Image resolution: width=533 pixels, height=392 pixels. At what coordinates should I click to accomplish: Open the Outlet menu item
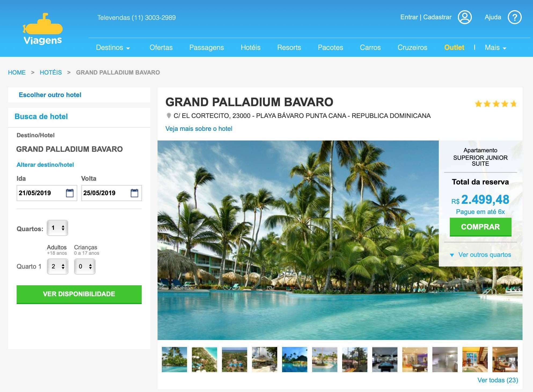tap(454, 47)
